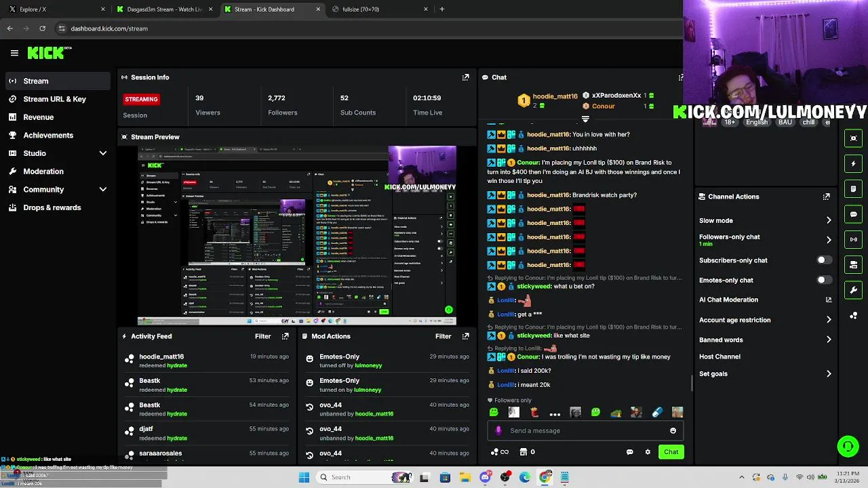The image size is (868, 488).
Task: Switch to Dasgasd3m Stream browser tab
Action: [164, 9]
